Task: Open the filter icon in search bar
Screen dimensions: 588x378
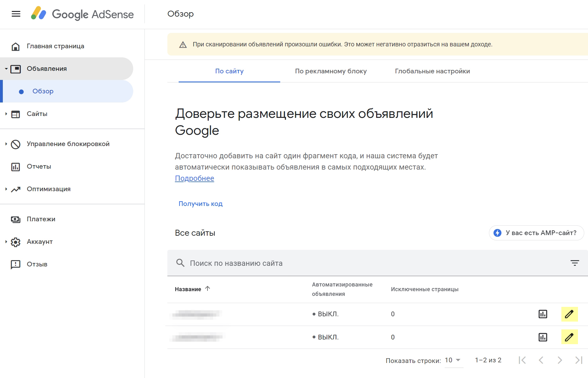Action: (x=575, y=263)
